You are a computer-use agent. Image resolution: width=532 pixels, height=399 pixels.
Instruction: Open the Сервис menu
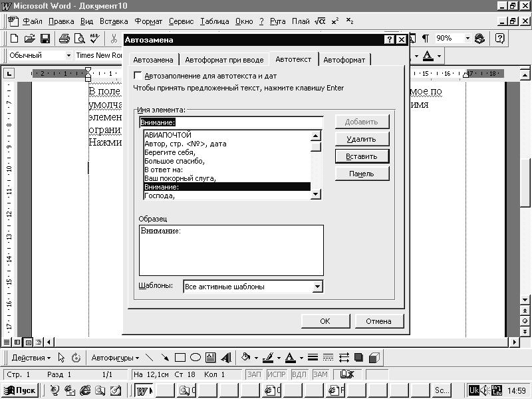tap(181, 21)
